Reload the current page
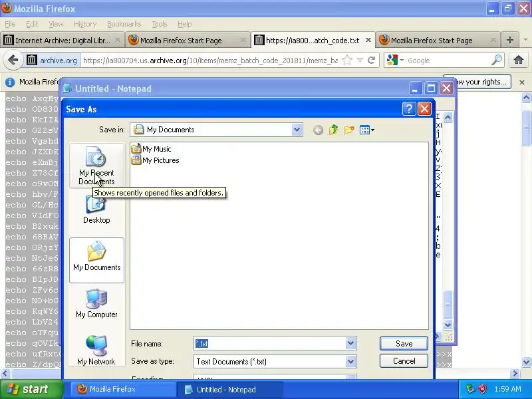 click(x=371, y=61)
